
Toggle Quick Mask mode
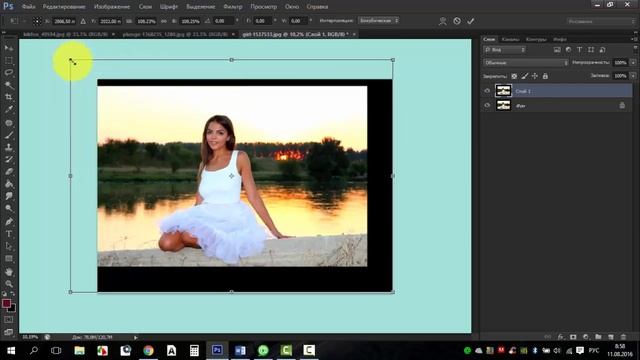tap(9, 320)
